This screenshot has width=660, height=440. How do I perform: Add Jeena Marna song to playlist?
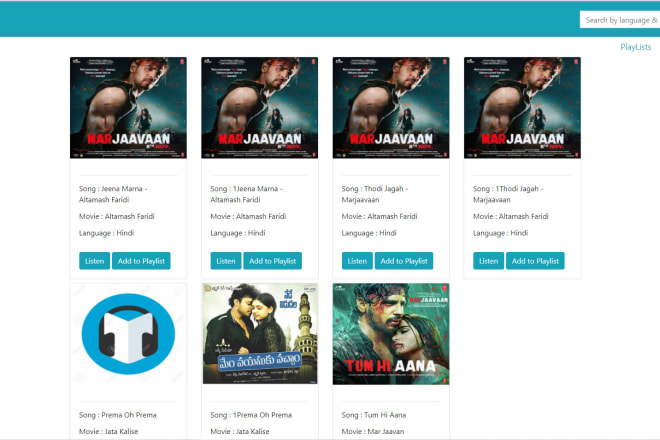[x=141, y=261]
